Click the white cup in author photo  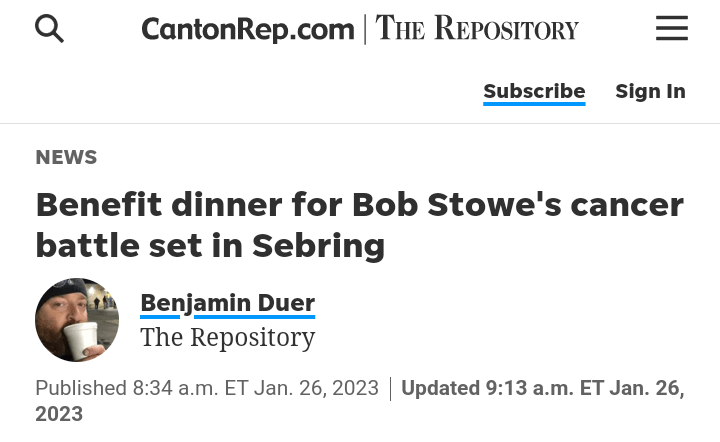81,338
